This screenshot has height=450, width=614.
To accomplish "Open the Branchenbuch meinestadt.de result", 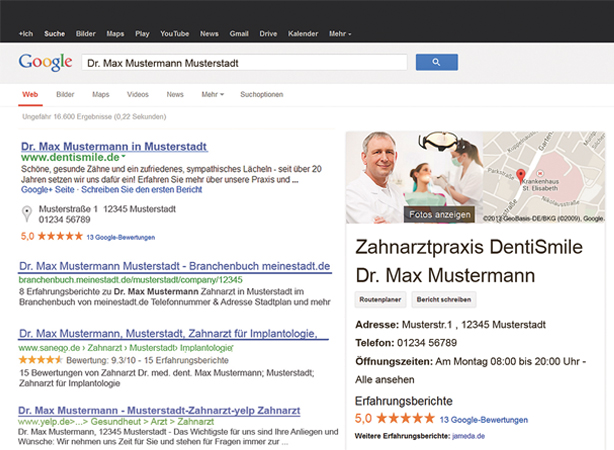I will (175, 266).
